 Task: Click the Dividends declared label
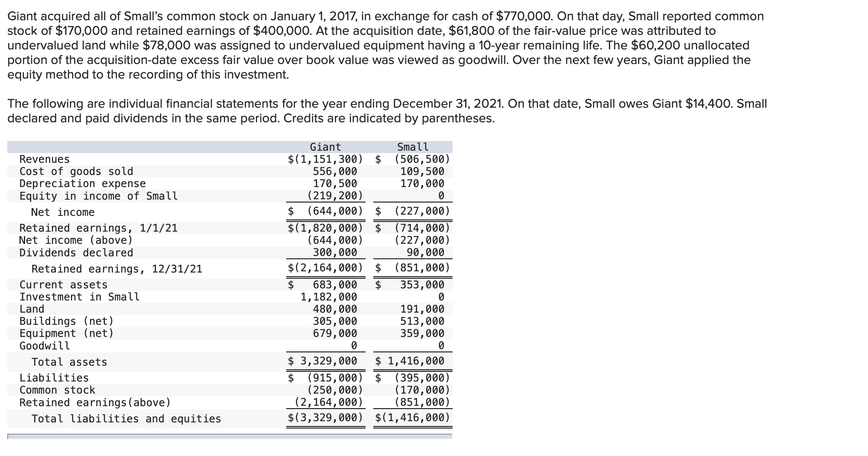76,253
